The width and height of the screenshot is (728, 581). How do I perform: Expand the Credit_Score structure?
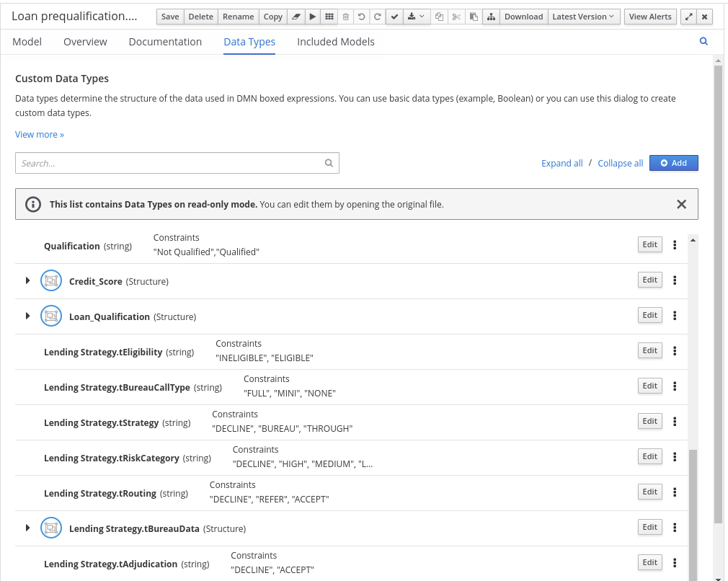pyautogui.click(x=28, y=280)
